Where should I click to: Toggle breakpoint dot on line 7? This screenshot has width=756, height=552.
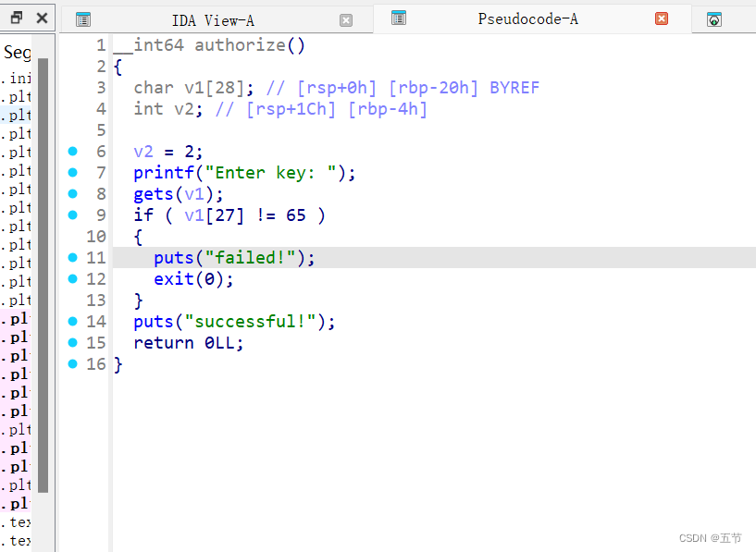click(73, 172)
